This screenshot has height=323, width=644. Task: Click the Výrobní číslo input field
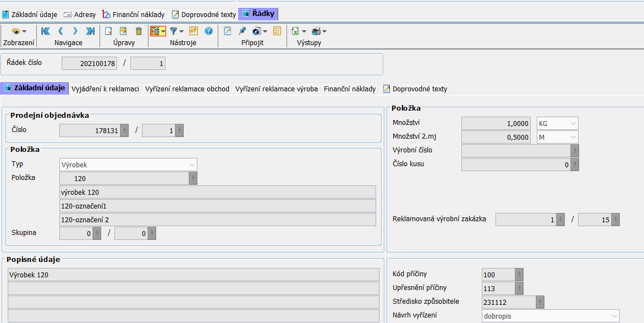coord(515,150)
